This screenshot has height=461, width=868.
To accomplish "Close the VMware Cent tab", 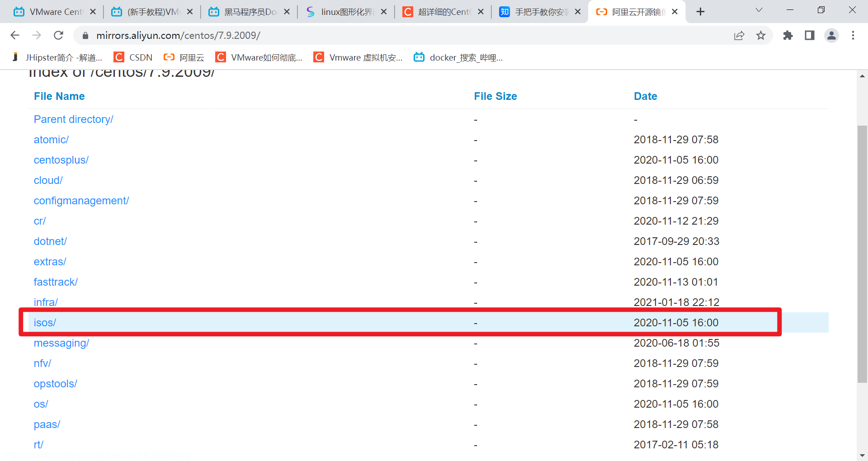I will 93,12.
